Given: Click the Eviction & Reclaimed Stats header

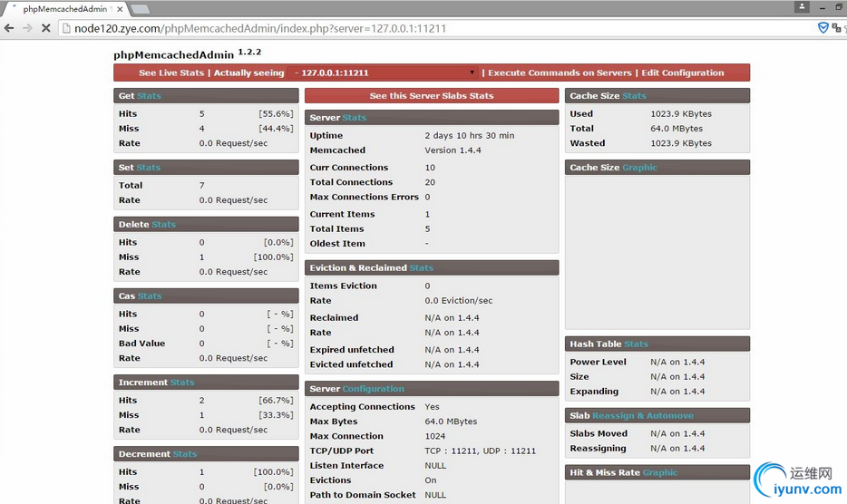Looking at the screenshot, I should (432, 268).
